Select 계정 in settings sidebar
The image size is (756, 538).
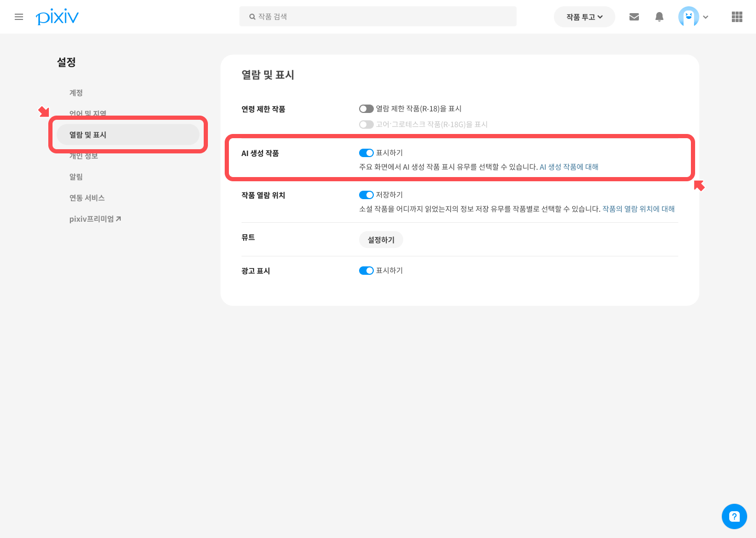pyautogui.click(x=76, y=92)
